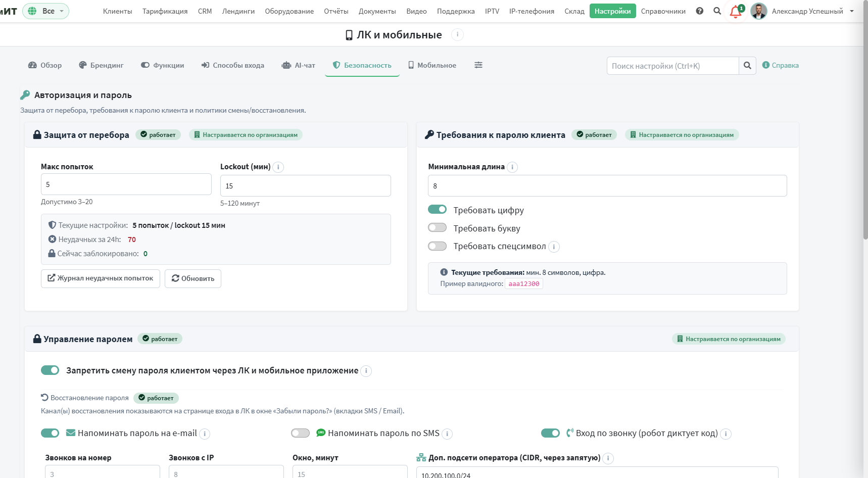This screenshot has width=868, height=478.
Task: Enable Напоминать пароль по SMS toggle
Action: 300,433
